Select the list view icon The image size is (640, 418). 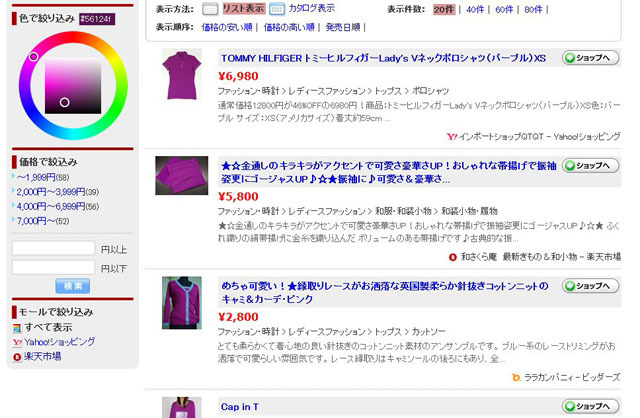tap(210, 9)
